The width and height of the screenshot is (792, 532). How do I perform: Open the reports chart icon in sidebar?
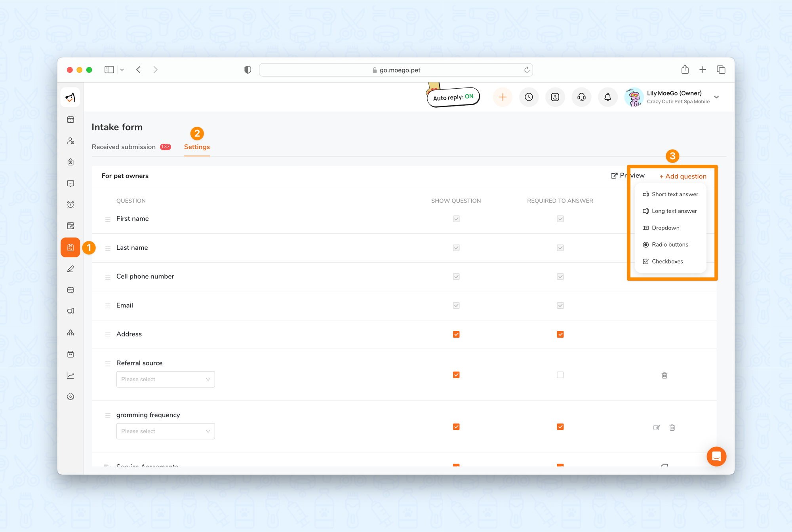70,376
